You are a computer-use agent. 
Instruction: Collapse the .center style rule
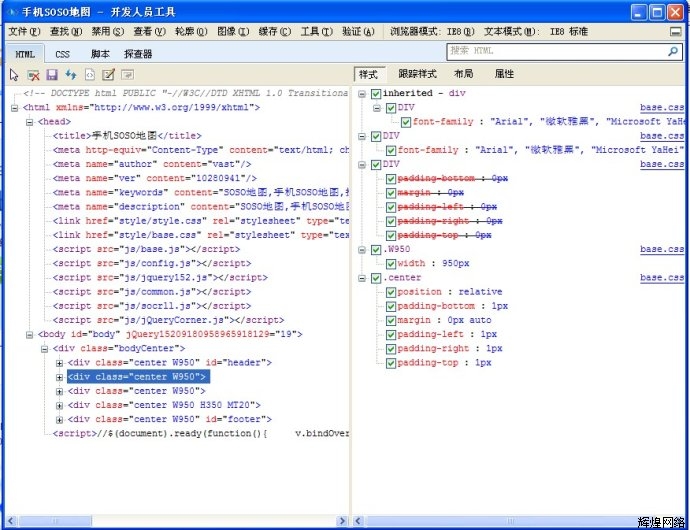click(x=362, y=278)
